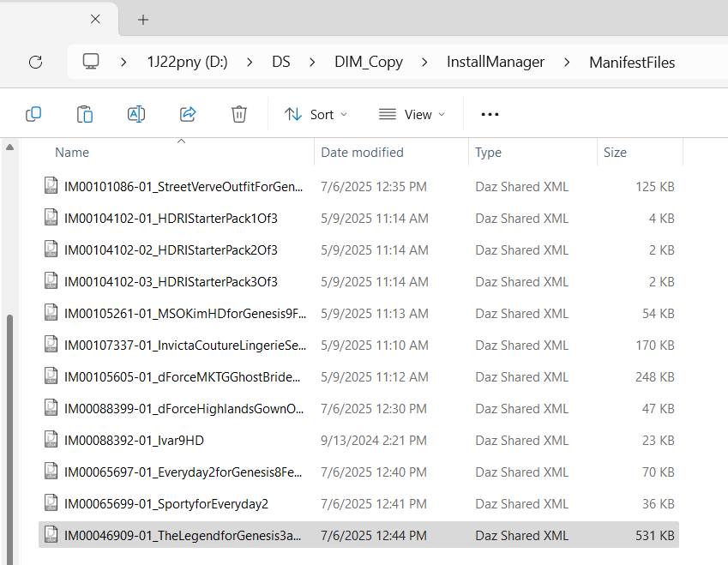Click the Rename toolbar icon
This screenshot has height=565, width=728.
tap(136, 114)
